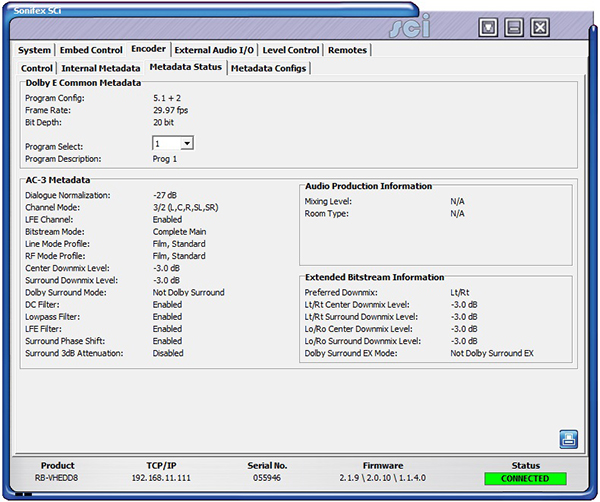
Task: Click the AC-3 Metadata heading
Action: [x=58, y=180]
